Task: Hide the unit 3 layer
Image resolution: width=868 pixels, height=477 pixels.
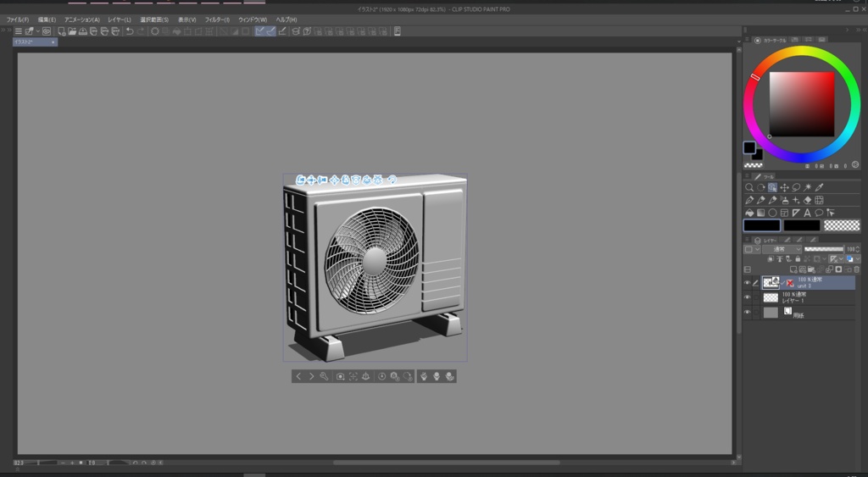Action: [x=747, y=283]
